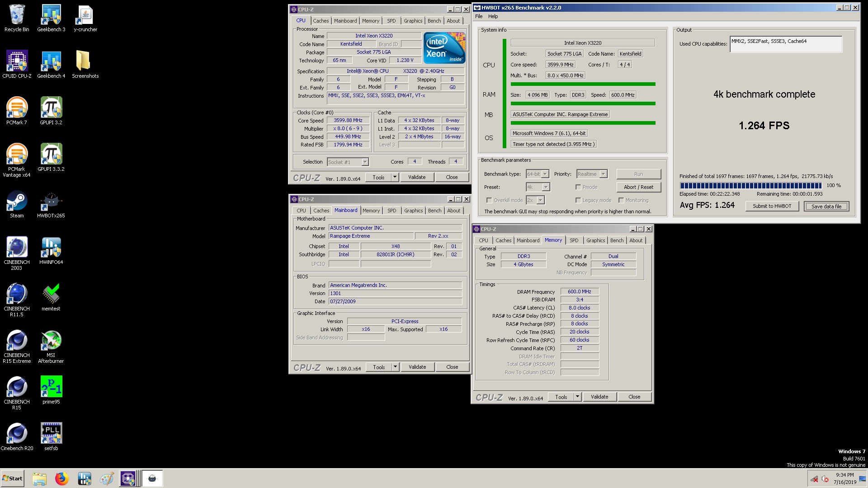Launch CINEBENCH R11.5 icon
This screenshot has width=868, height=488.
[17, 300]
